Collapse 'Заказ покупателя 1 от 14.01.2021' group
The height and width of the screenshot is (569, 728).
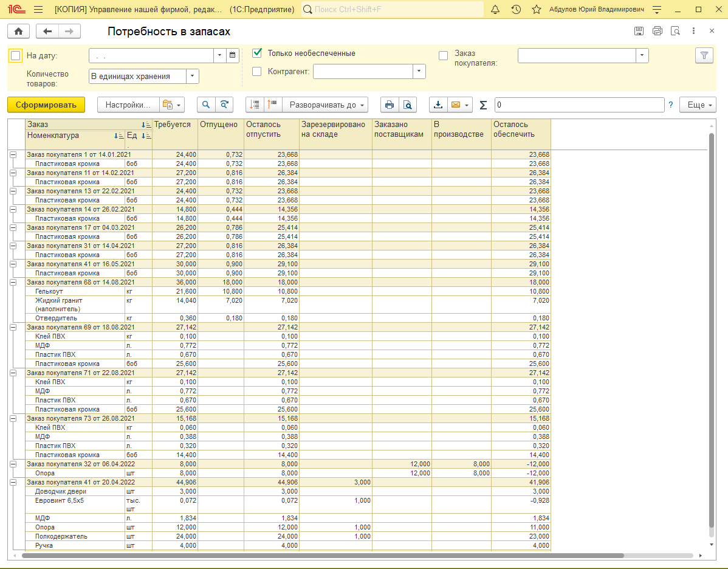tap(13, 154)
